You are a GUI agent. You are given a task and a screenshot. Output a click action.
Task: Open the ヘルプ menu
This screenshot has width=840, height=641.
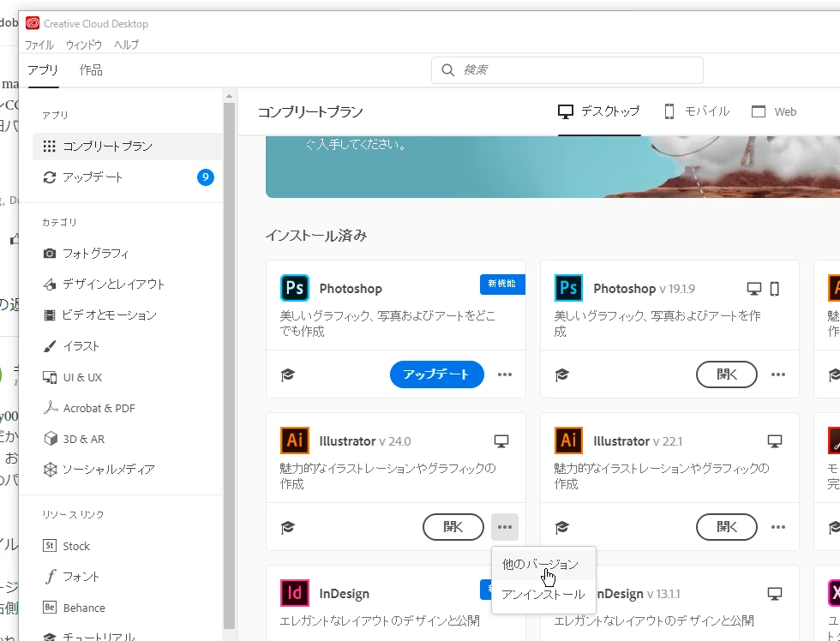127,45
